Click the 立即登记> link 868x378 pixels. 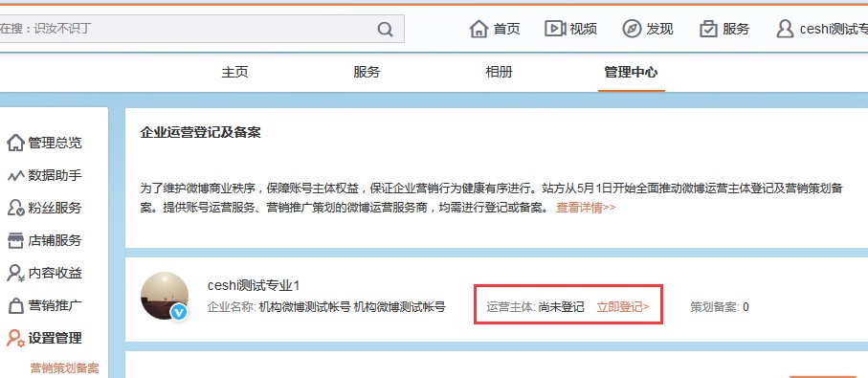[623, 307]
